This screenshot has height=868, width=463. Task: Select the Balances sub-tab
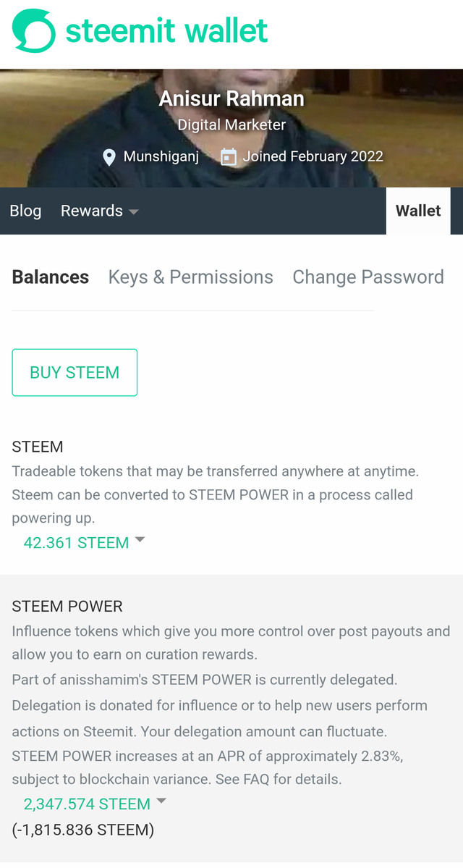tap(51, 277)
